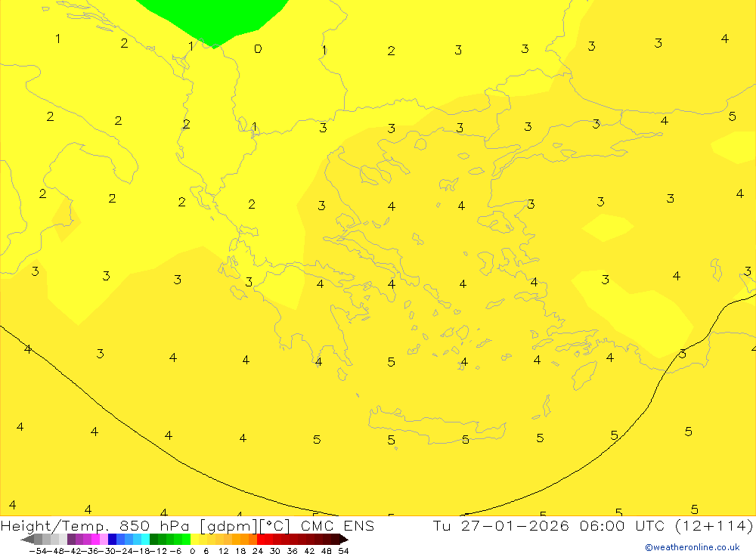Click the dark maroon right arrow of scale
This screenshot has width=756, height=554.
click(344, 539)
